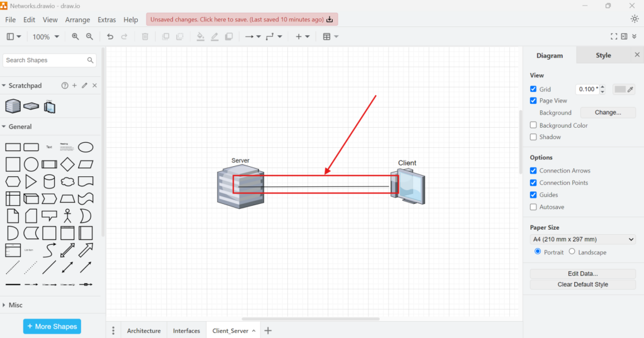Click the More Shapes button

[x=52, y=327]
